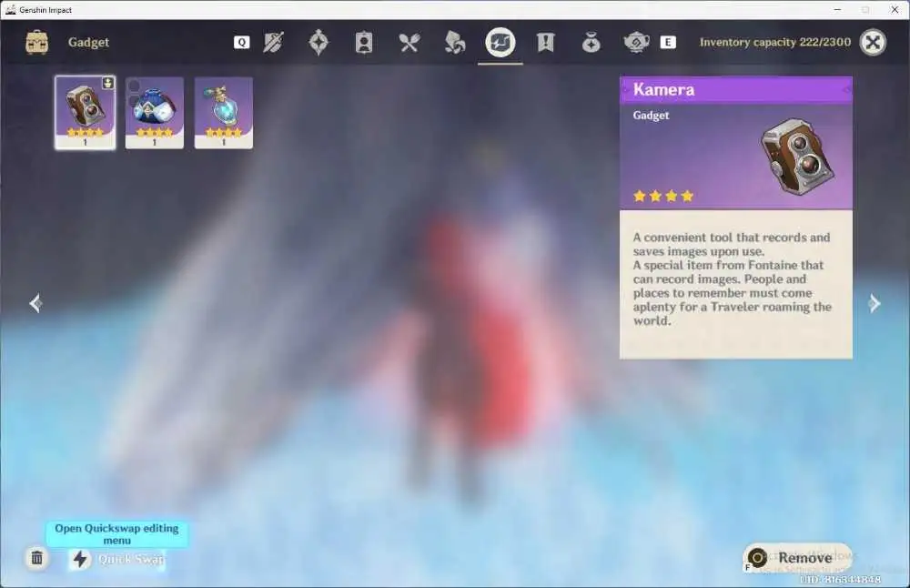910x588 pixels.
Task: Click the 'Open Quickswap editing menu' tooltip
Action: [x=116, y=534]
